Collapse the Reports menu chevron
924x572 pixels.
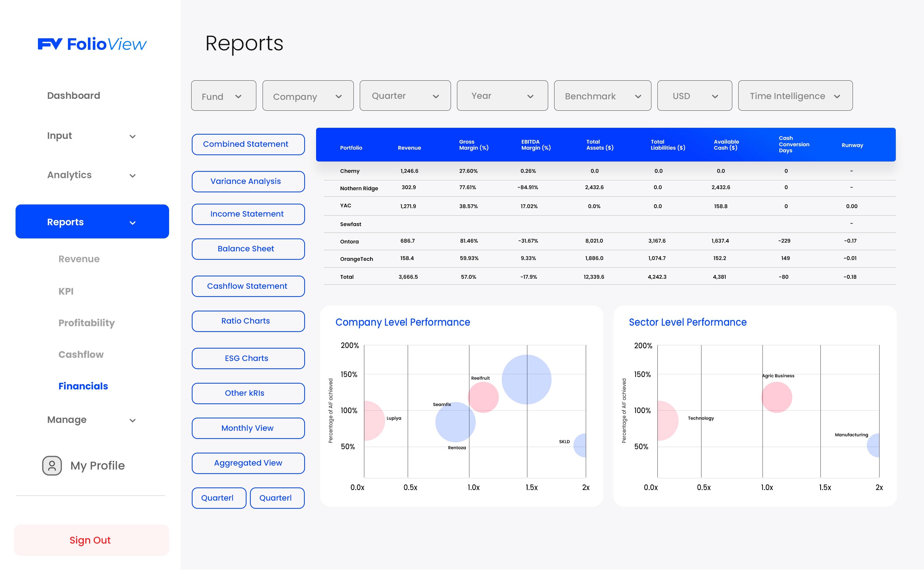pos(132,223)
